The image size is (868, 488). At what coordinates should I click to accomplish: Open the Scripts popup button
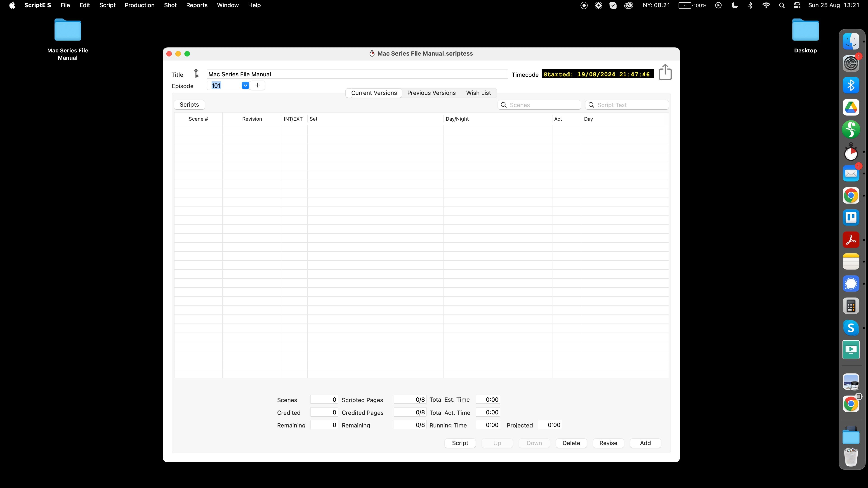pos(189,105)
